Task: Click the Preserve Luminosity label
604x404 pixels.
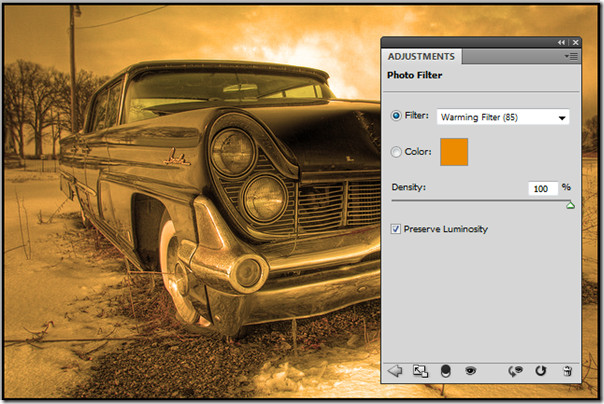Action: point(446,229)
